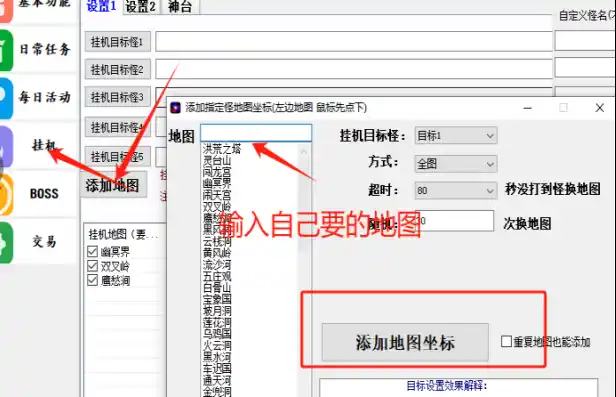Viewport: 616px width, 397px height.
Task: Focus the 地图 search input field
Action: 256,133
